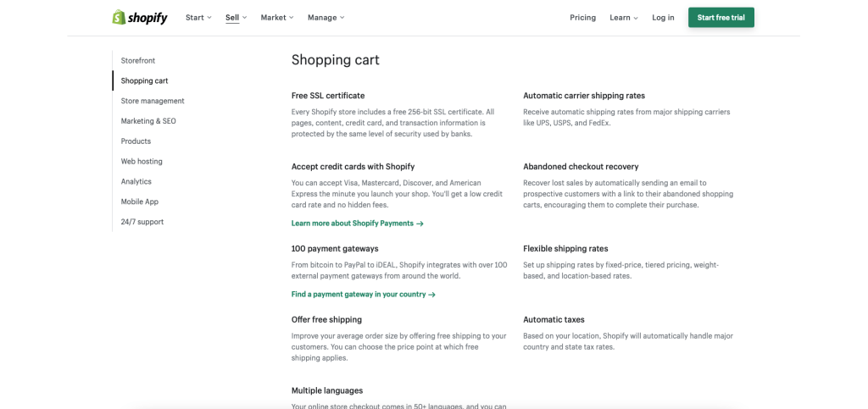This screenshot has height=409, width=868.
Task: Open the Manage dropdown menu
Action: [325, 18]
